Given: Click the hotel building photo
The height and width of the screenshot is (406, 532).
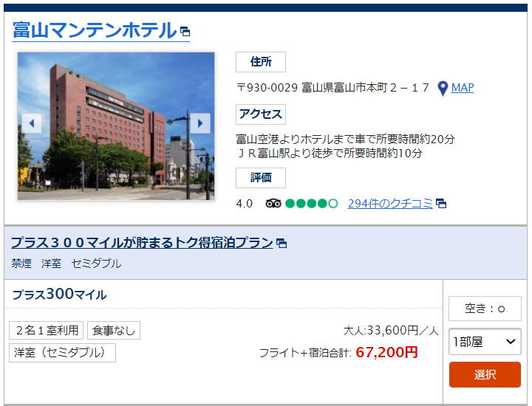Looking at the screenshot, I should click(116, 126).
